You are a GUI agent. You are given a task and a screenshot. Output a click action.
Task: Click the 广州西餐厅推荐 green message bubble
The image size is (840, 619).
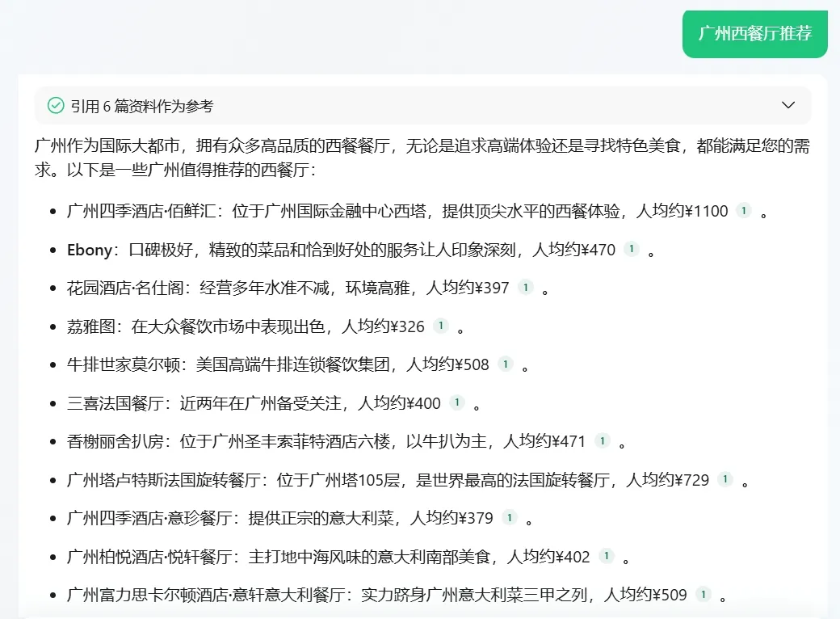point(754,34)
